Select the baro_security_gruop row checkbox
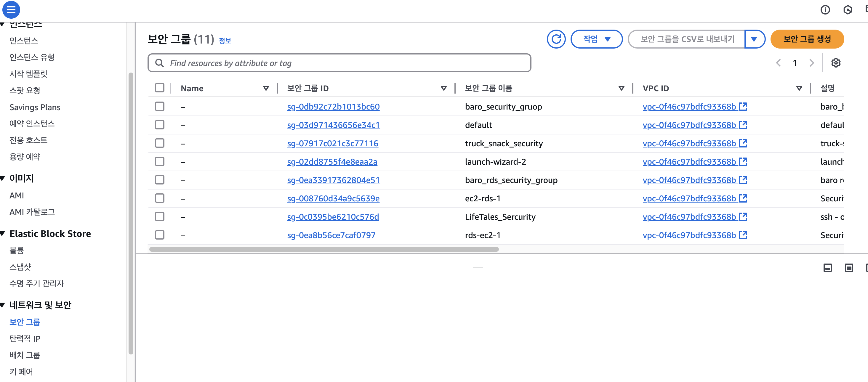The height and width of the screenshot is (382, 868). tap(160, 106)
